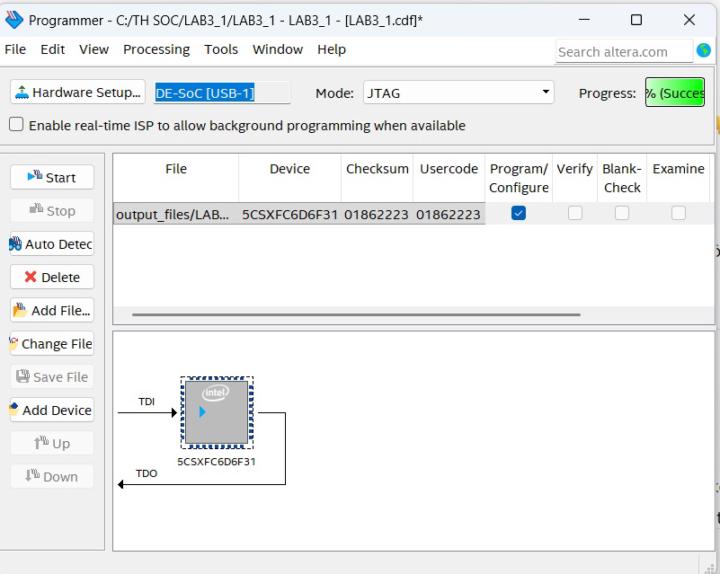The height and width of the screenshot is (574, 720).
Task: Uncheck the Program/Configure checkbox
Action: click(x=518, y=213)
